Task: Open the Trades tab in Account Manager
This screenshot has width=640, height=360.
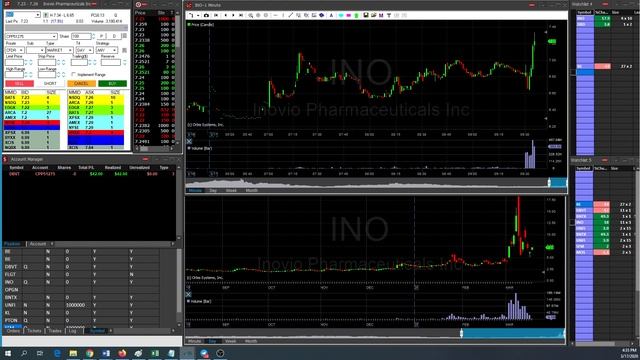Action: click(55, 331)
